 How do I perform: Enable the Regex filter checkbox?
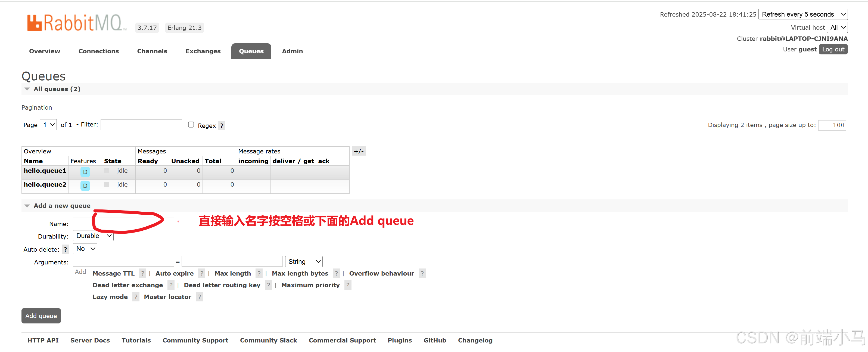pyautogui.click(x=191, y=125)
